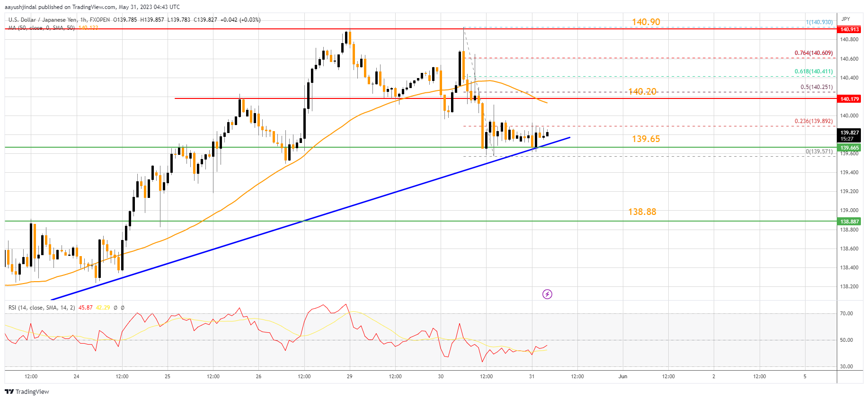Image resolution: width=868 pixels, height=400 pixels.
Task: Click the TradingView logo at bottom
Action: [x=27, y=391]
